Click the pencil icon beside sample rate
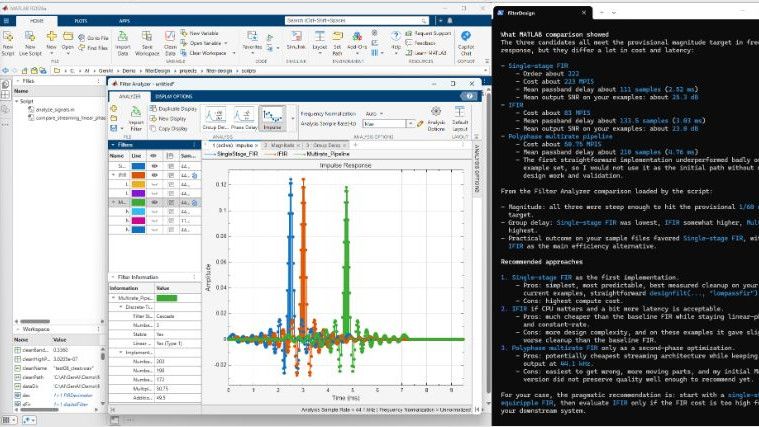Screen dimensions: 759x427 pyautogui.click(x=420, y=124)
